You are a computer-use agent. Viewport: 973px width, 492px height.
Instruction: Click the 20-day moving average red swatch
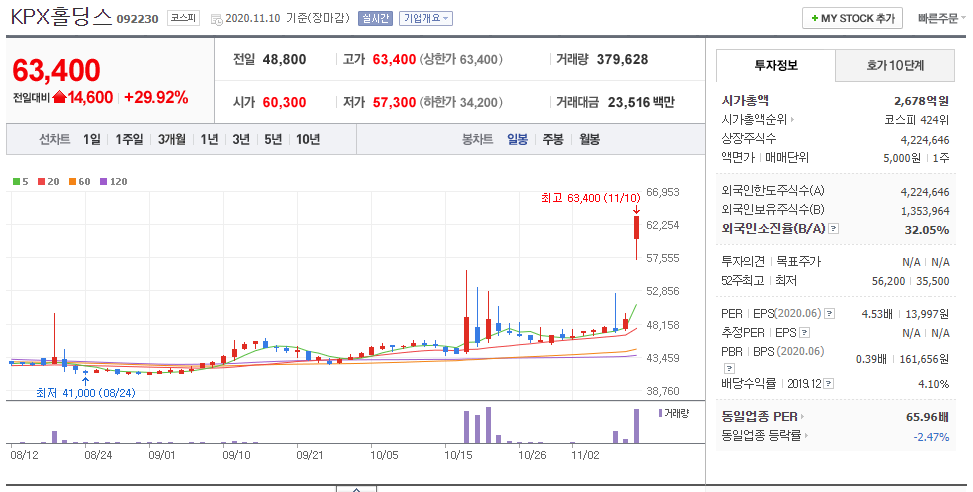click(x=42, y=182)
